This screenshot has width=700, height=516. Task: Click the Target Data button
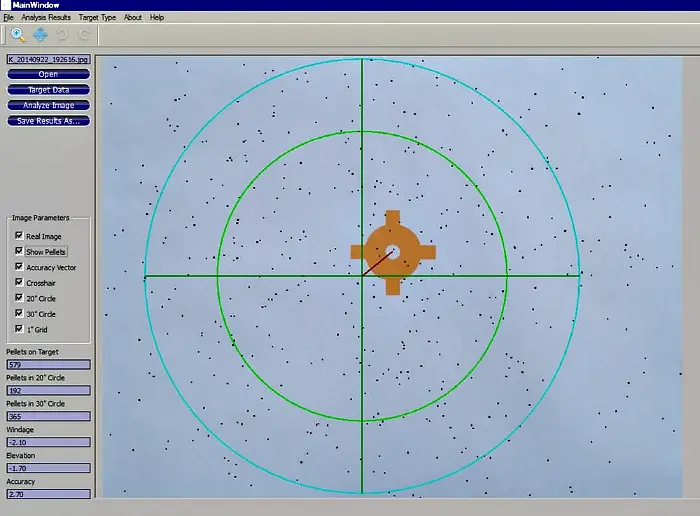[x=48, y=90]
